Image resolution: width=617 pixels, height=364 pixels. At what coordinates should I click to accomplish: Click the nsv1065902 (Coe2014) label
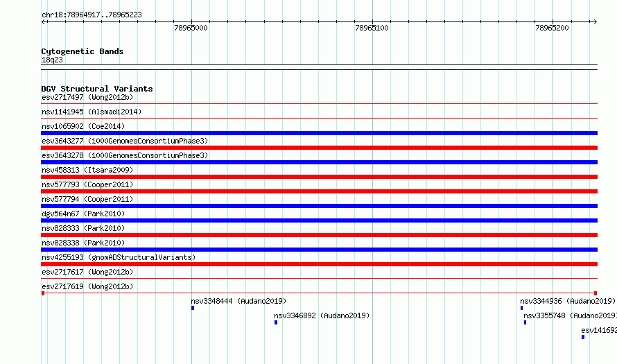[83, 126]
